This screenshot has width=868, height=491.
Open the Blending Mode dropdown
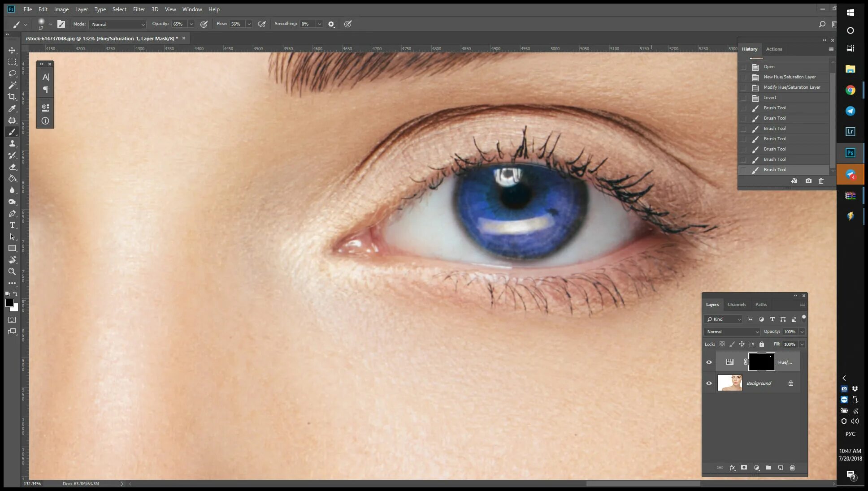732,332
